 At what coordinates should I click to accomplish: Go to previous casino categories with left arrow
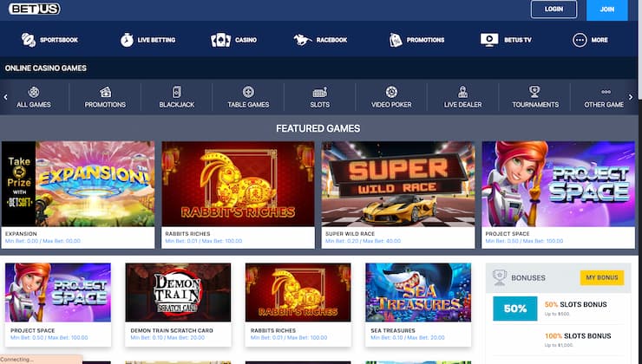[5, 97]
